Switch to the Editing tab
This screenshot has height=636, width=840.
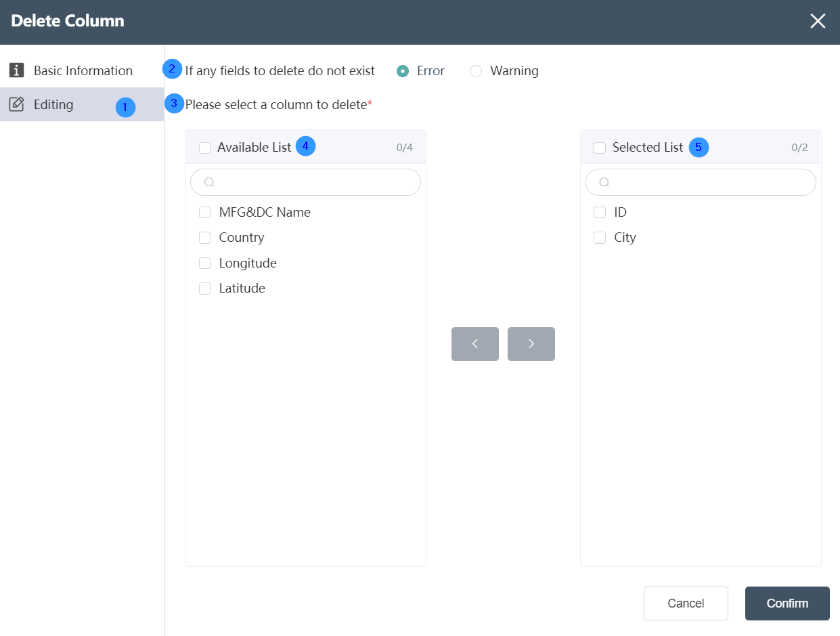[x=82, y=104]
